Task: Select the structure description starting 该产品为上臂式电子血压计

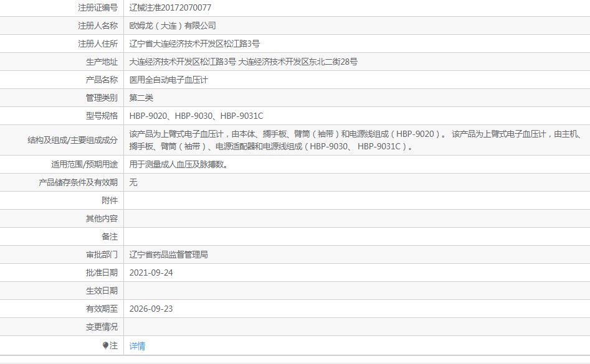Action: point(356,140)
